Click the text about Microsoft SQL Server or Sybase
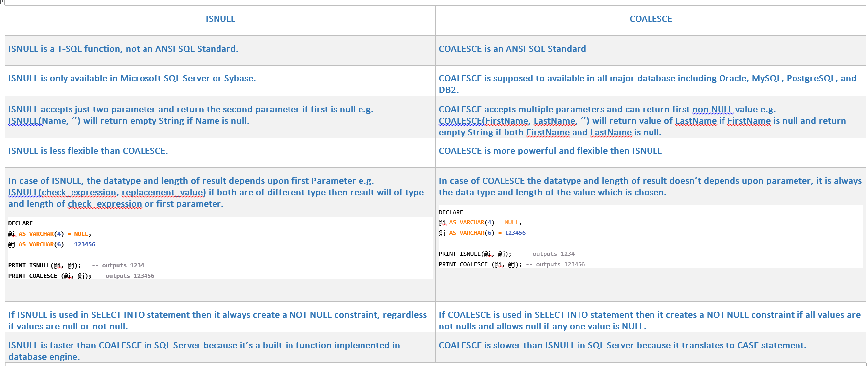 132,78
